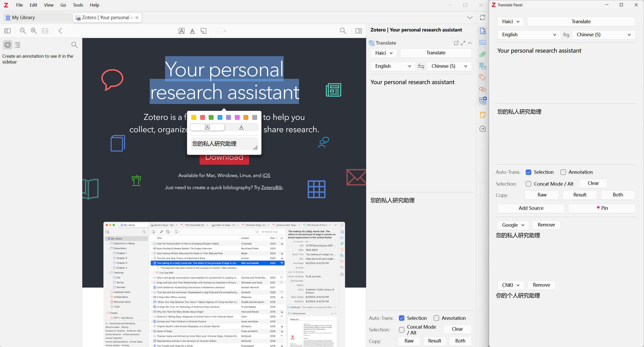Image resolution: width=644 pixels, height=347 pixels.
Task: Select the underline text tool in toolbar
Action: tap(193, 31)
